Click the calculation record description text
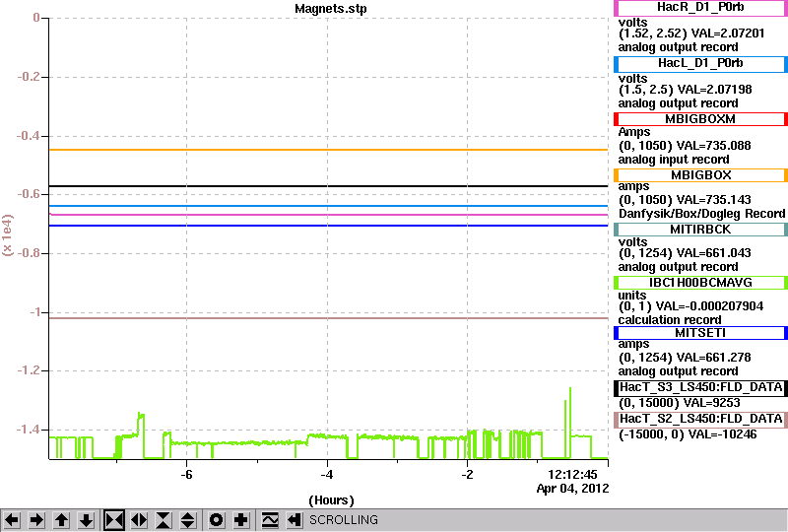The height and width of the screenshot is (532, 788). tap(670, 320)
